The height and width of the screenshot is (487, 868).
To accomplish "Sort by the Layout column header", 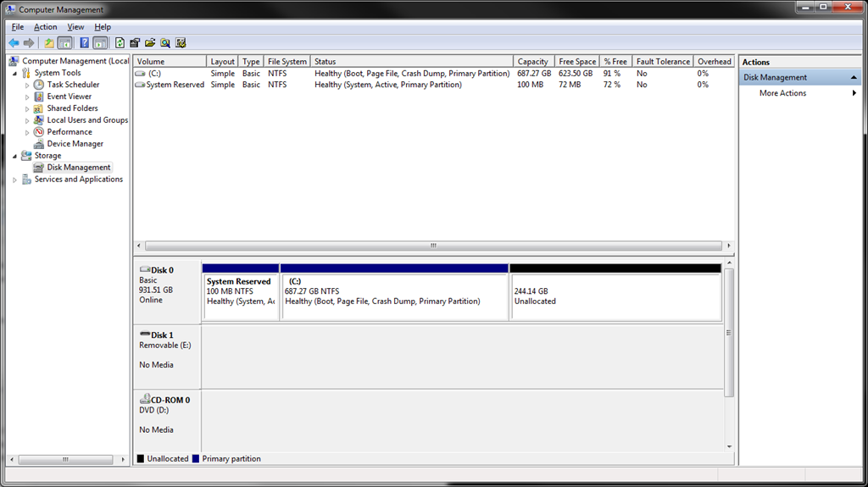I will [222, 62].
